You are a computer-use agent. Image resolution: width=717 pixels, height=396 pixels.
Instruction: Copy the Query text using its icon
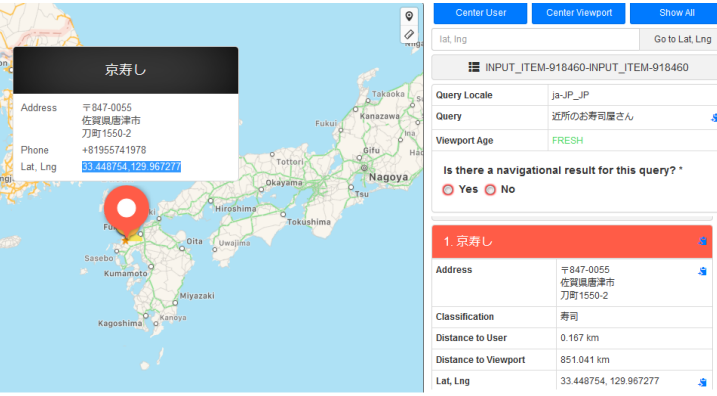click(x=714, y=118)
